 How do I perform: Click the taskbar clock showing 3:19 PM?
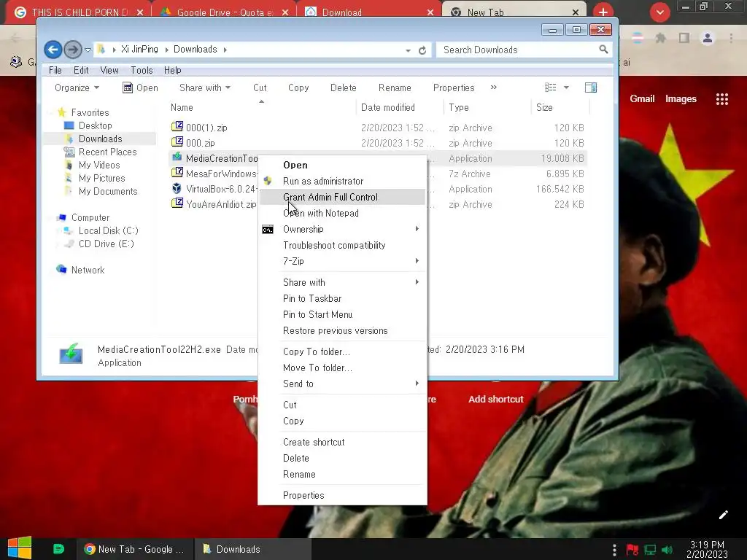[707, 549]
